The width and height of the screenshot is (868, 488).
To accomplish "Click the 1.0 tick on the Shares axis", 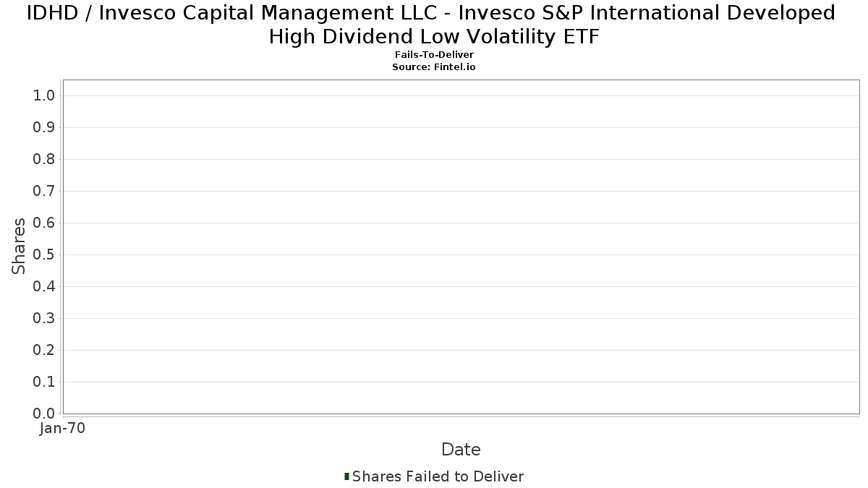I will click(x=45, y=96).
